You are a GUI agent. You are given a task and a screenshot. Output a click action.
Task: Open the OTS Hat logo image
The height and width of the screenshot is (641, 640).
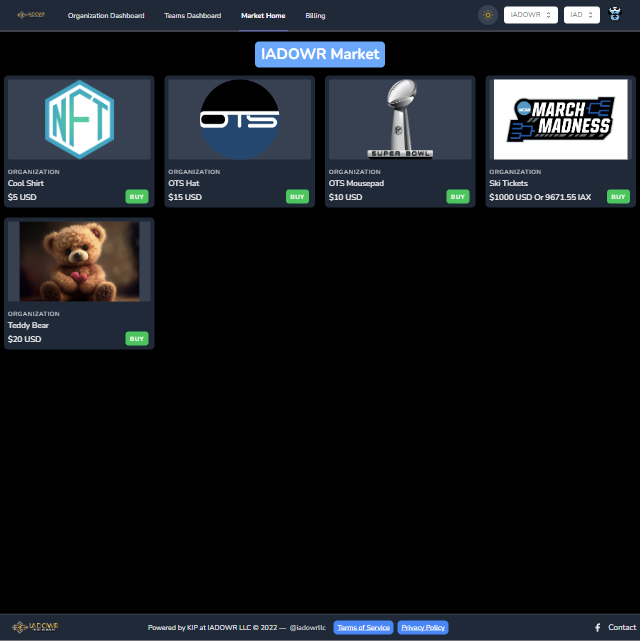[240, 120]
